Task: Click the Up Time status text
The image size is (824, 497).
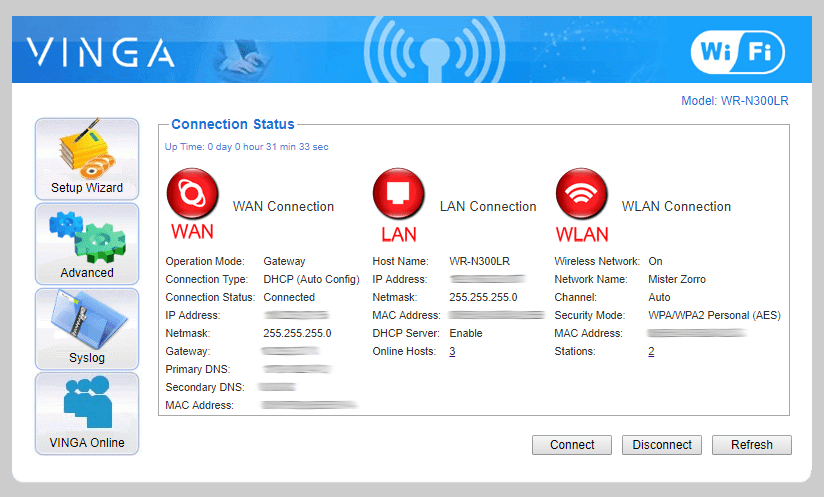Action: (x=246, y=147)
